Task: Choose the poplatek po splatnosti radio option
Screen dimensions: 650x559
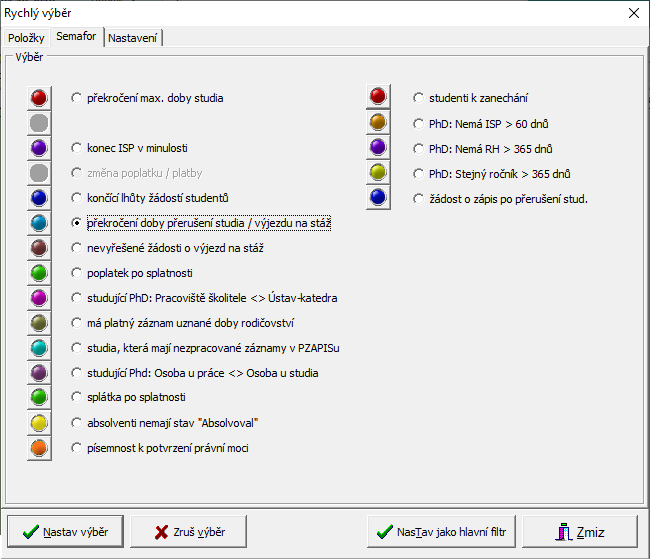Action: pos(78,273)
